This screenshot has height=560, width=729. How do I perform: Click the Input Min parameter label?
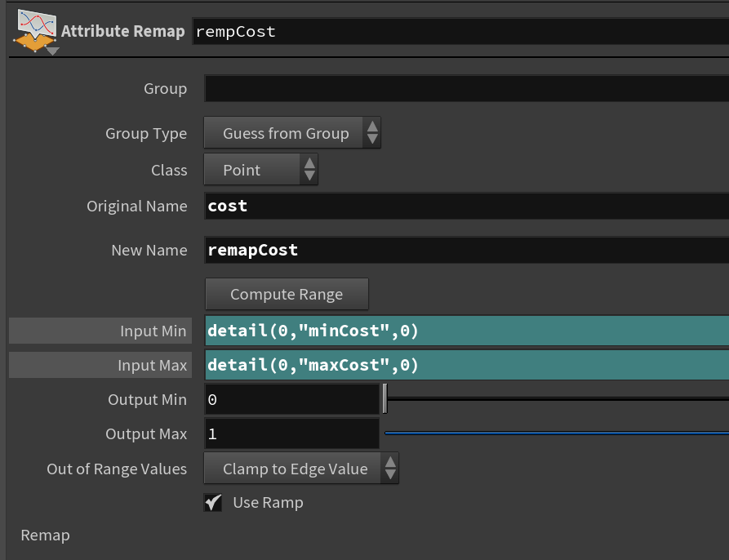click(x=100, y=331)
